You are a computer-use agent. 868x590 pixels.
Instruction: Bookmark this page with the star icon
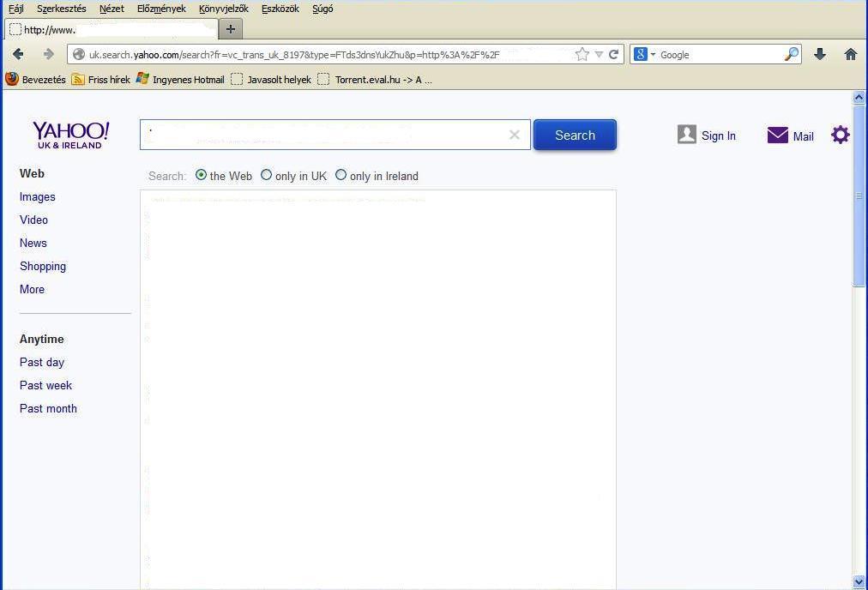coord(582,54)
